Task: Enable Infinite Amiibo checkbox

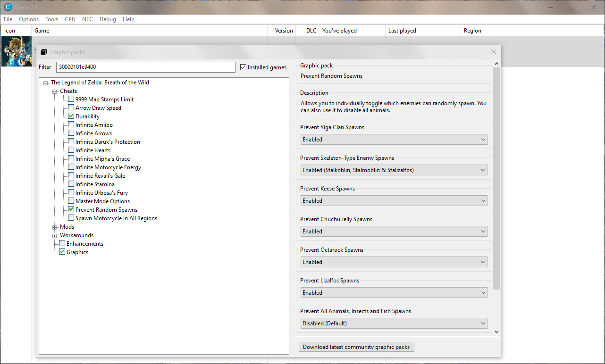Action: click(x=71, y=125)
